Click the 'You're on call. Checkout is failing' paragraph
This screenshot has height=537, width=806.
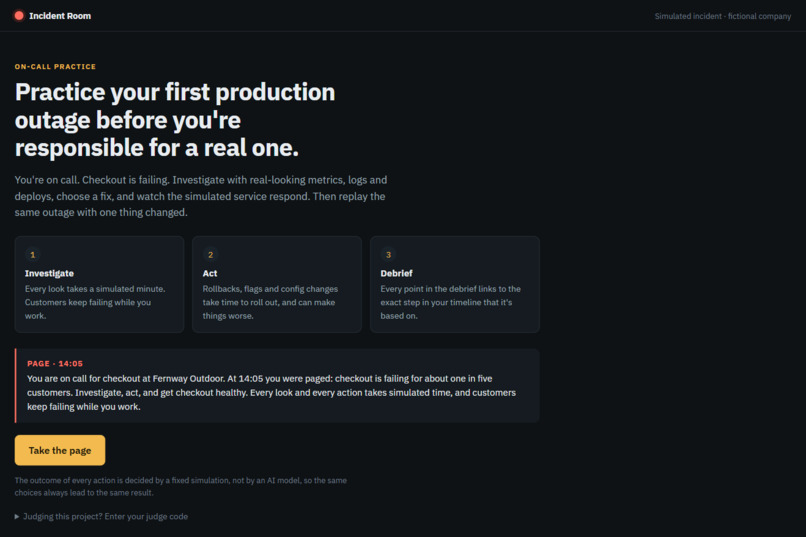click(201, 196)
